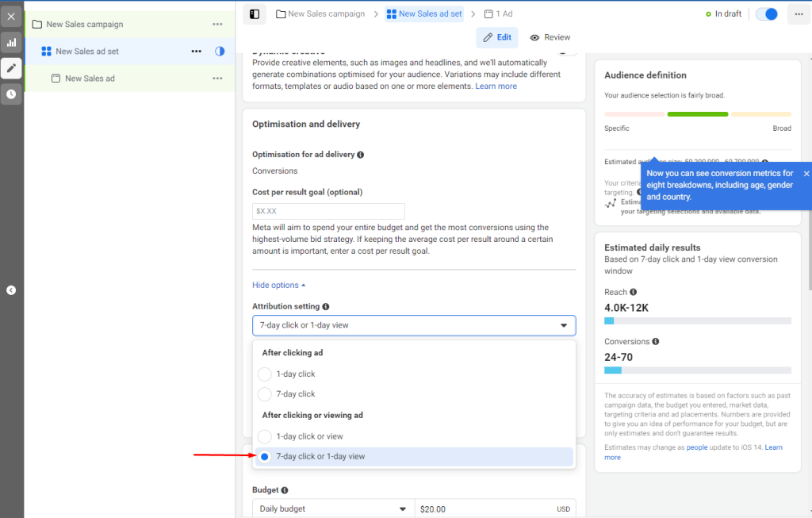Click the Cost per result goal field
The height and width of the screenshot is (518, 812).
(328, 211)
